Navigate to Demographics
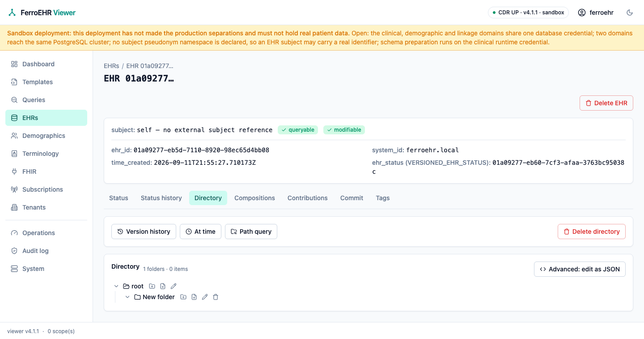644x339 pixels. (x=46, y=136)
